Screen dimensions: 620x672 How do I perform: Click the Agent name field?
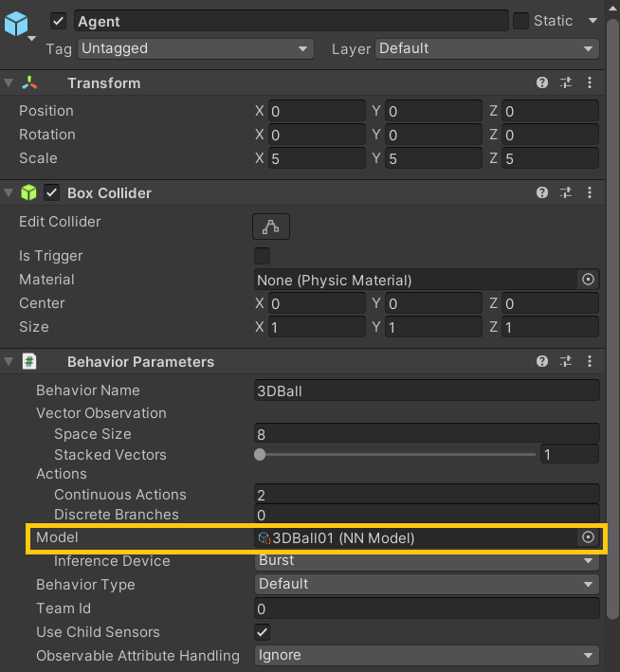(x=291, y=21)
